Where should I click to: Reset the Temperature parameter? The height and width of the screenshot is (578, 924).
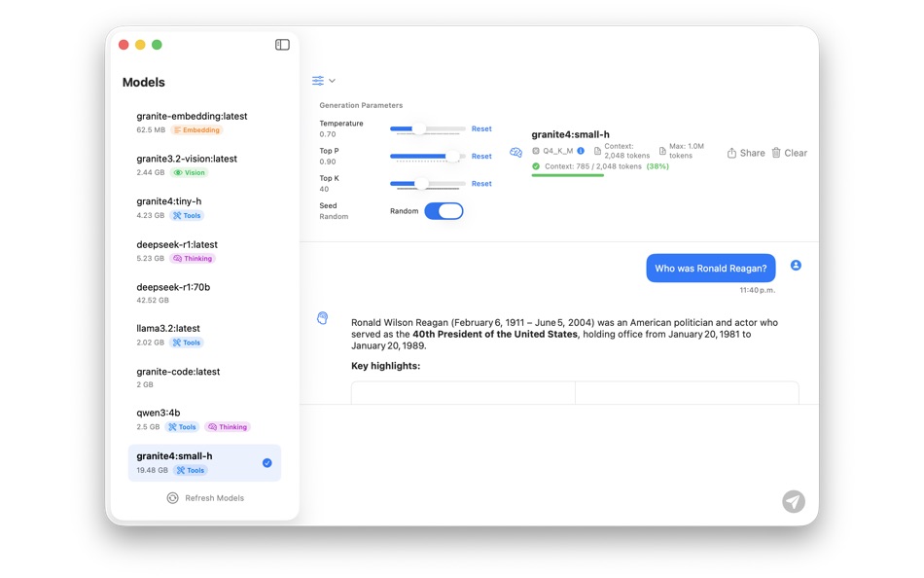pyautogui.click(x=480, y=127)
